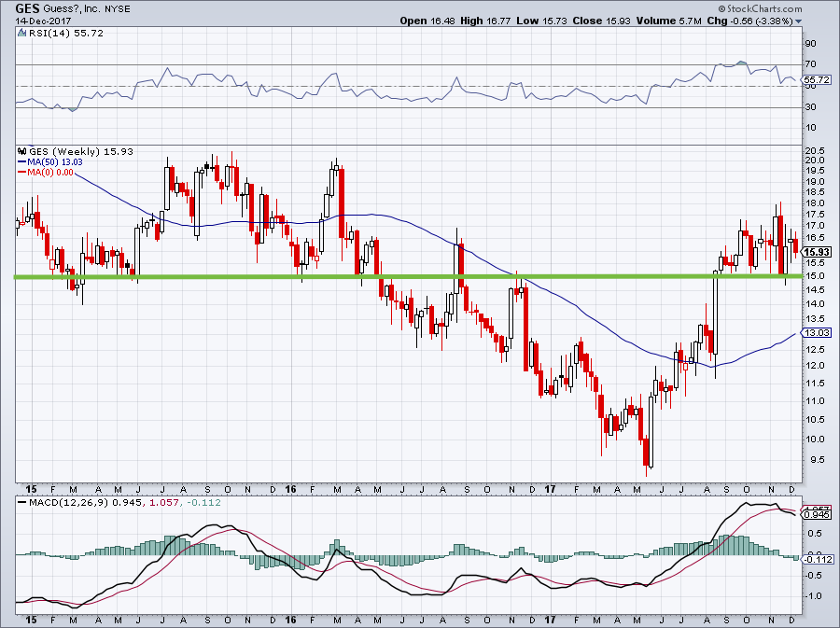
Task: Click the GES (Weekly) candlestick legend icon
Action: 21,151
